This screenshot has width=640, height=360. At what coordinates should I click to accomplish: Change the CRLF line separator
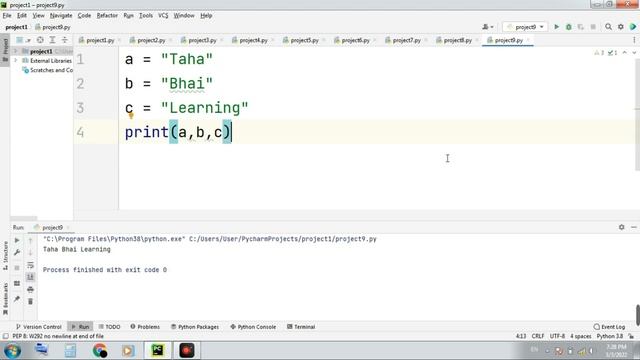coord(538,336)
